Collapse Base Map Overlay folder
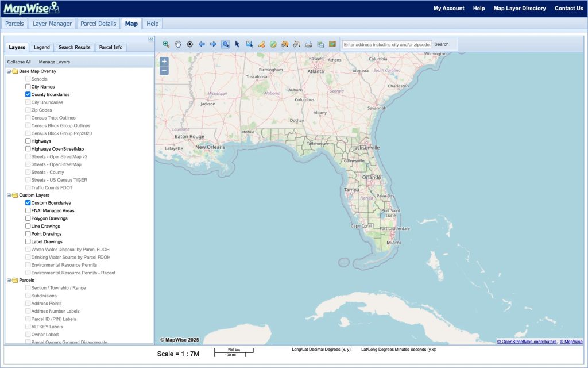 (9, 71)
